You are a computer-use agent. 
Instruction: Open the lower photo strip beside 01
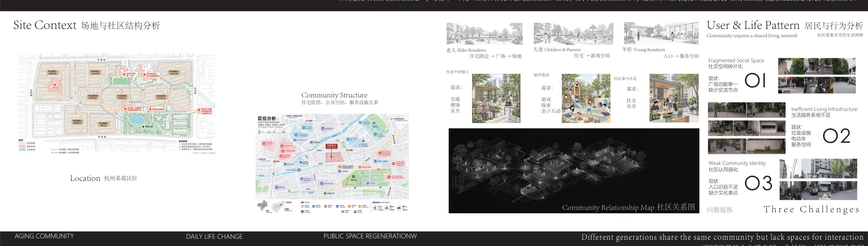click(817, 85)
